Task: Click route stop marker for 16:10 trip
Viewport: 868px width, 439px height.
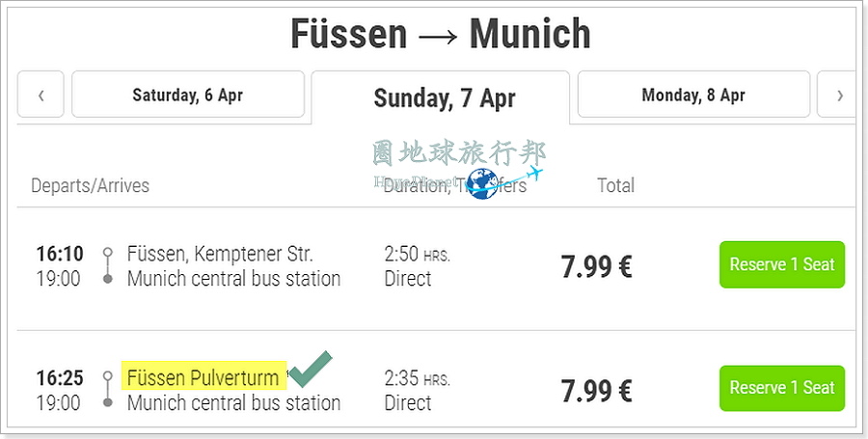Action: point(108,265)
